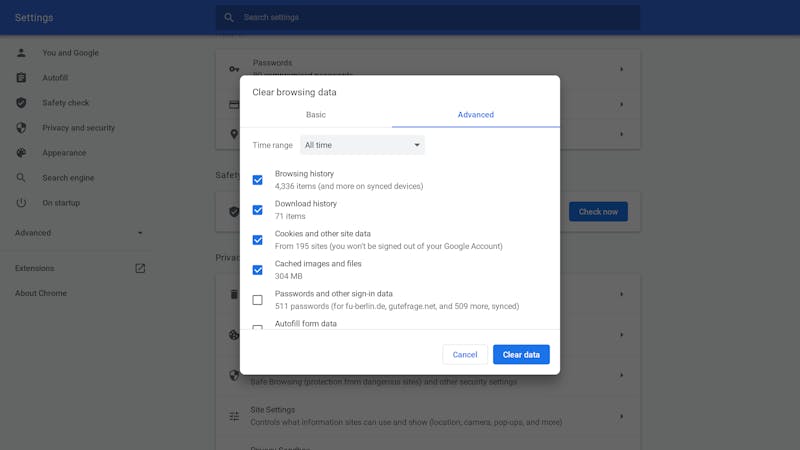
Task: Uncheck the Browsing history checkbox
Action: tap(258, 180)
